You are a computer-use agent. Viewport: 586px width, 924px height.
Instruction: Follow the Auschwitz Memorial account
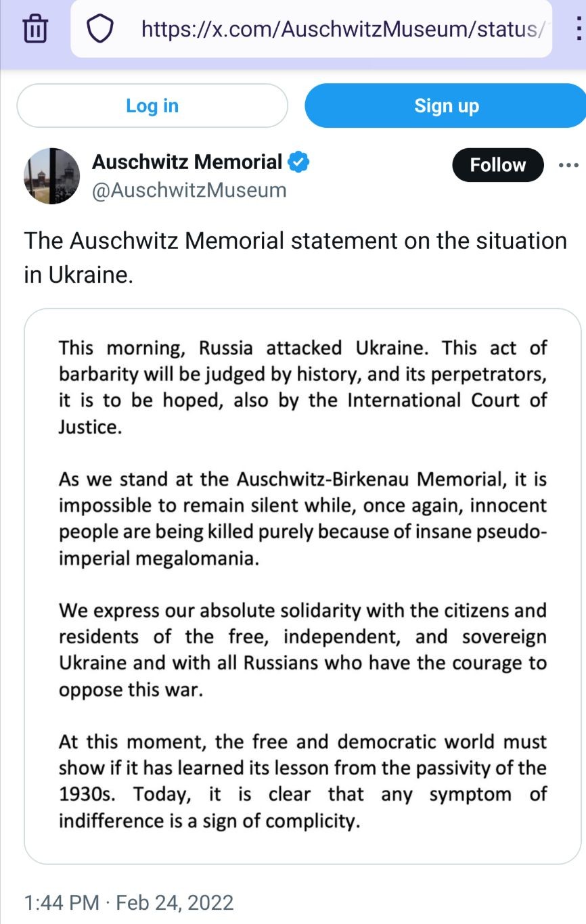click(x=498, y=164)
